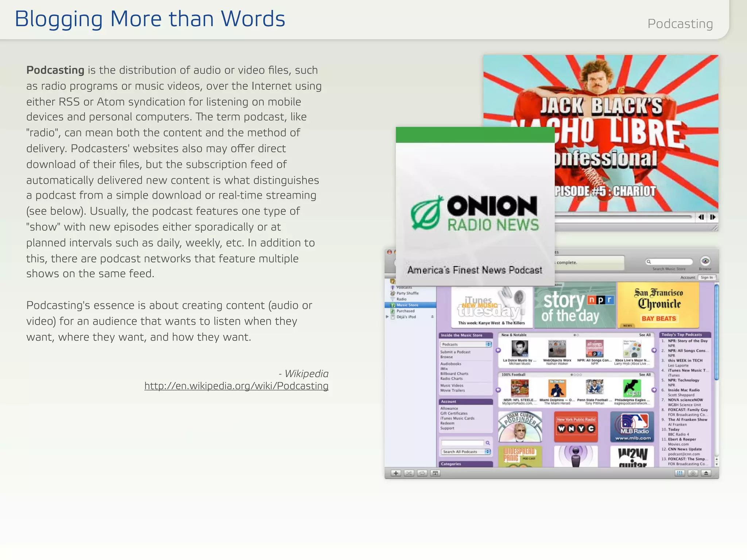Viewport: 747px width, 560px height.
Task: Click the Redeem link under Account
Action: coord(447,423)
